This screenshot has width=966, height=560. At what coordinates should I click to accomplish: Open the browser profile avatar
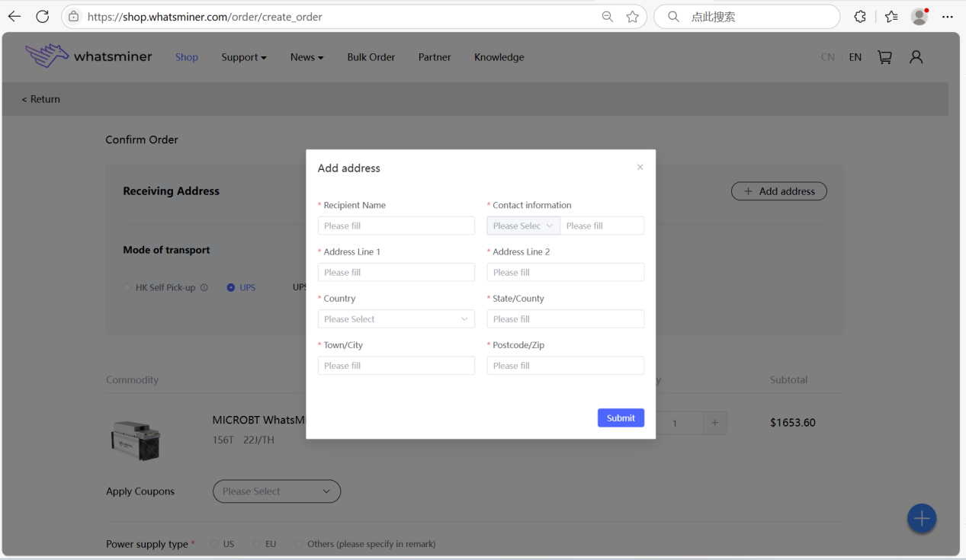coord(920,16)
